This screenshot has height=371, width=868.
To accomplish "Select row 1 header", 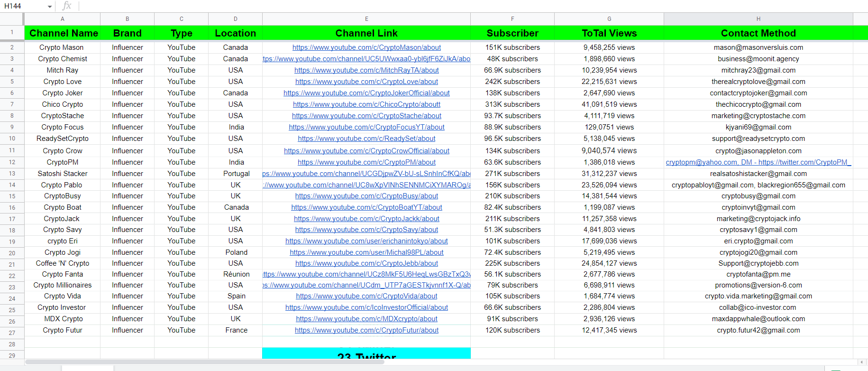I will coord(12,32).
